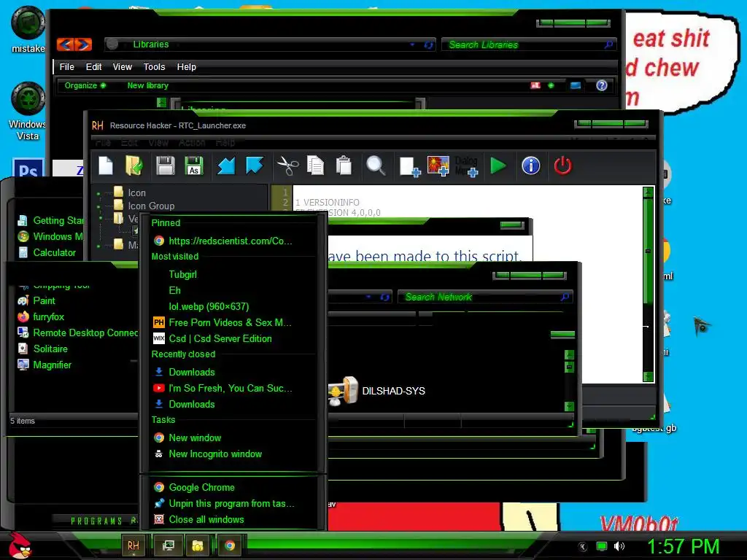Open search with magnifying glass icon
747x560 pixels.
point(376,166)
